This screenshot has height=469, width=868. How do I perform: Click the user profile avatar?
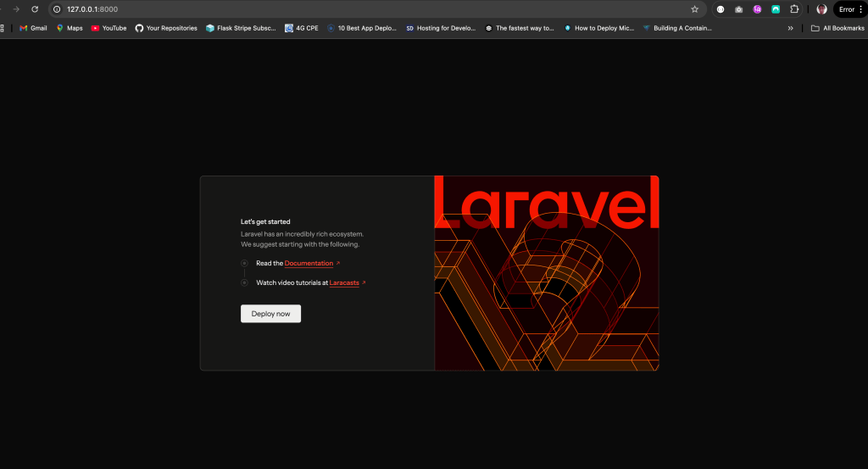point(821,9)
